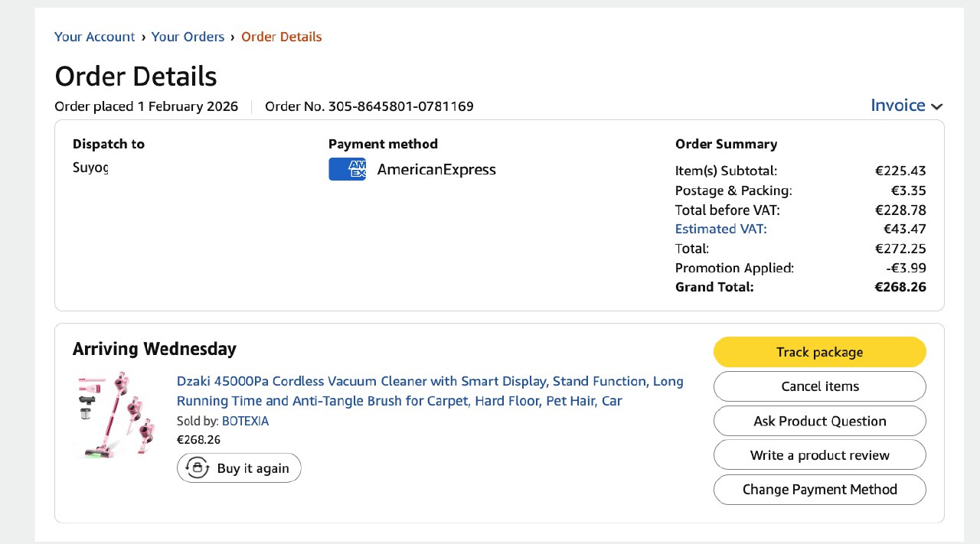This screenshot has width=980, height=544.
Task: Click the order number 305-8645801-0781169
Action: 400,106
